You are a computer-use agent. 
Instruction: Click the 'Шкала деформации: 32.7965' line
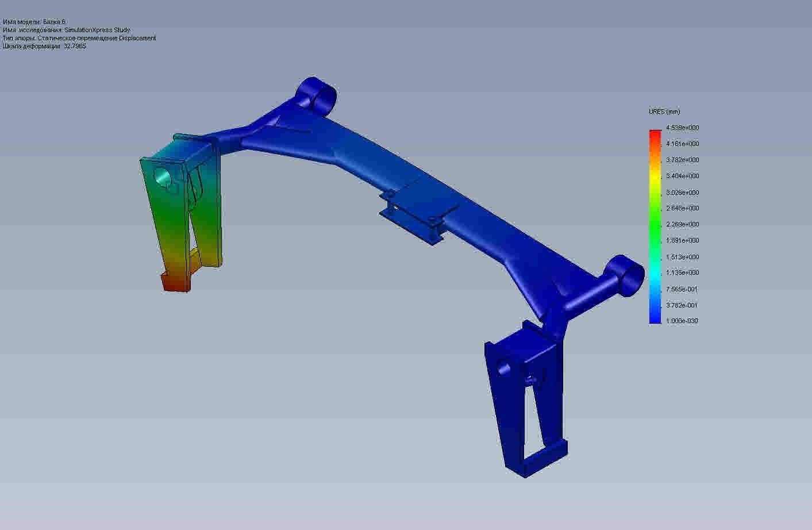coord(45,46)
